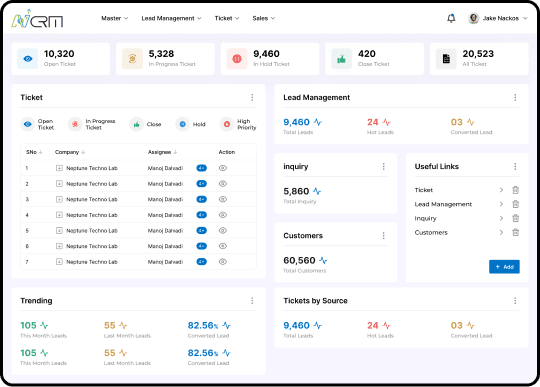
Task: Click the In Hold Ticket pause icon
Action: click(x=237, y=59)
